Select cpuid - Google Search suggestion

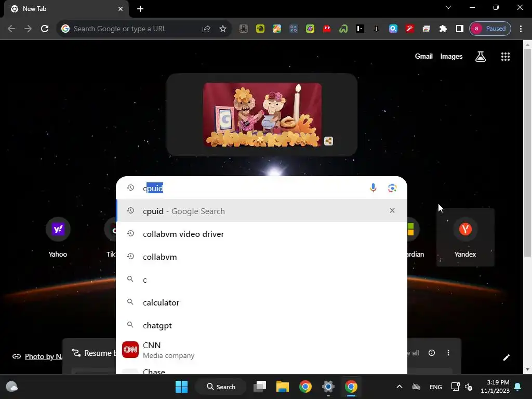(261, 211)
